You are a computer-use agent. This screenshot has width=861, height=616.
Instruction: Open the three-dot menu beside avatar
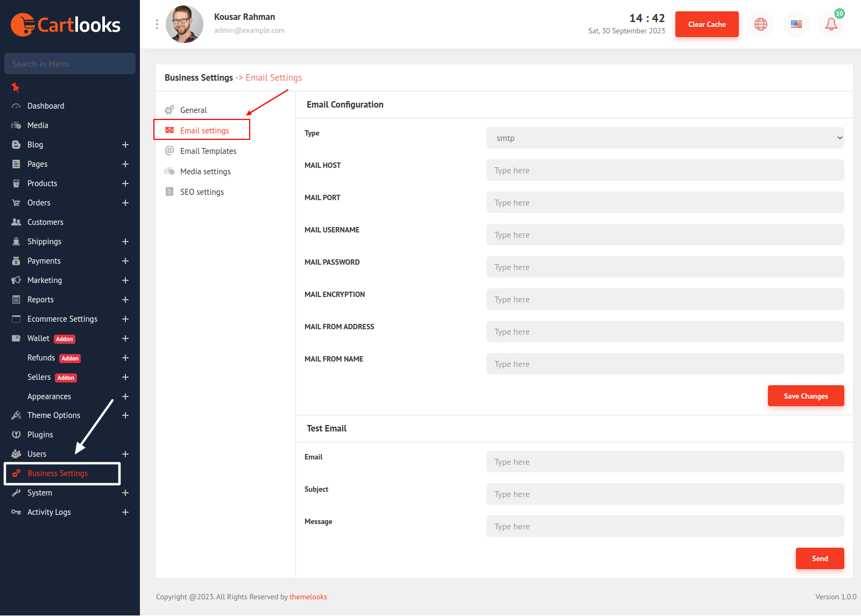(x=157, y=24)
